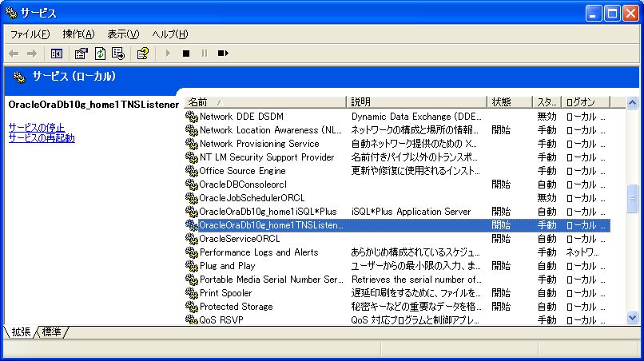
Task: Click the Restart Service icon
Action: [x=223, y=54]
